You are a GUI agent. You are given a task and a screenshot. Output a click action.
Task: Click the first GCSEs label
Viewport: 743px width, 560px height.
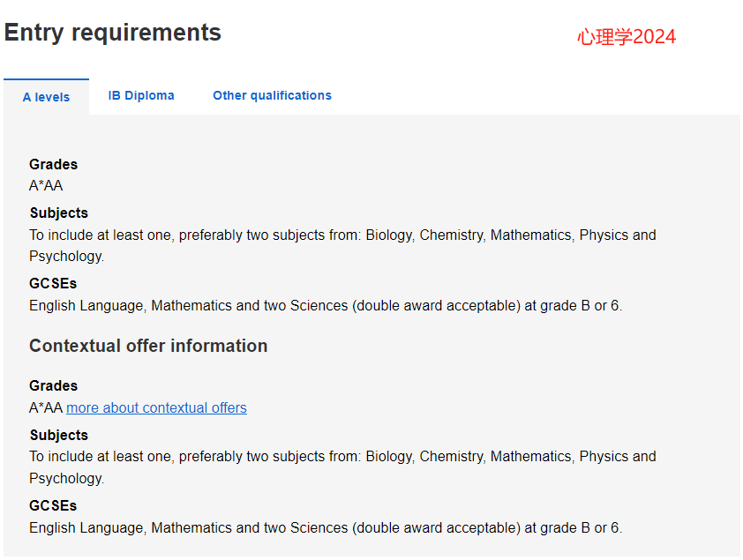(x=53, y=284)
